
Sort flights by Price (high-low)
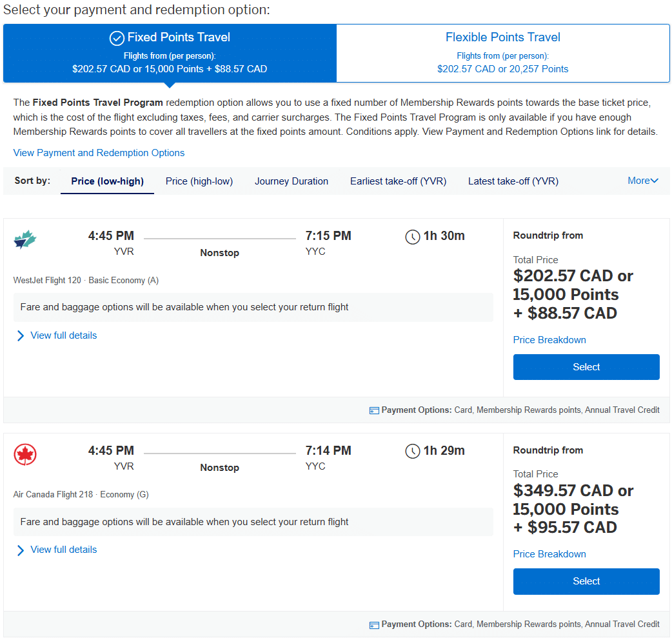coord(199,181)
